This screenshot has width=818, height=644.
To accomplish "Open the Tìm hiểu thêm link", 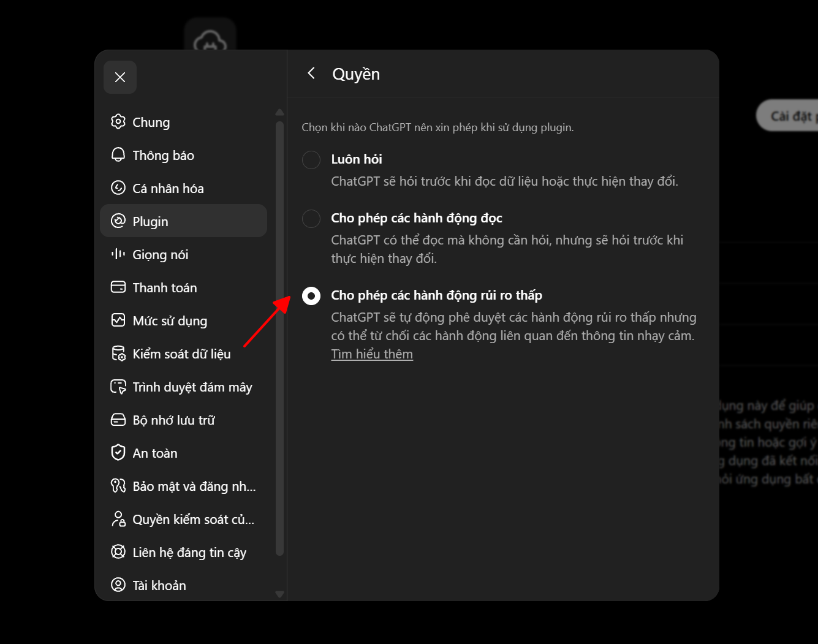I will [372, 354].
